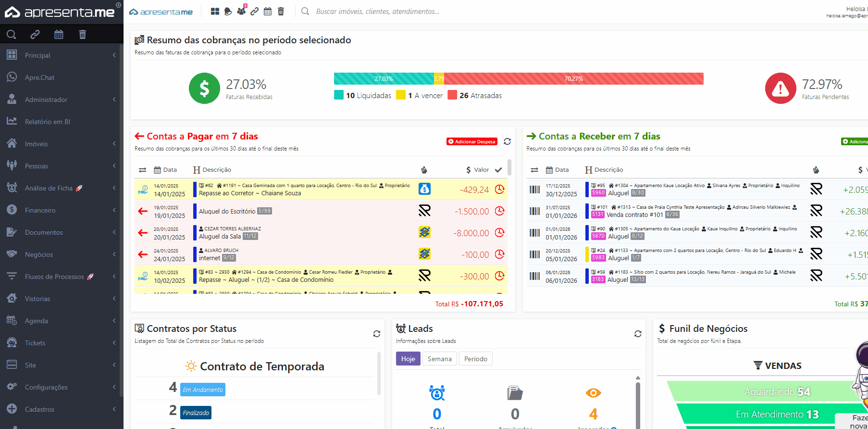Image resolution: width=868 pixels, height=429 pixels.
Task: Refresh the Contratos por Status panel
Action: pos(377,334)
